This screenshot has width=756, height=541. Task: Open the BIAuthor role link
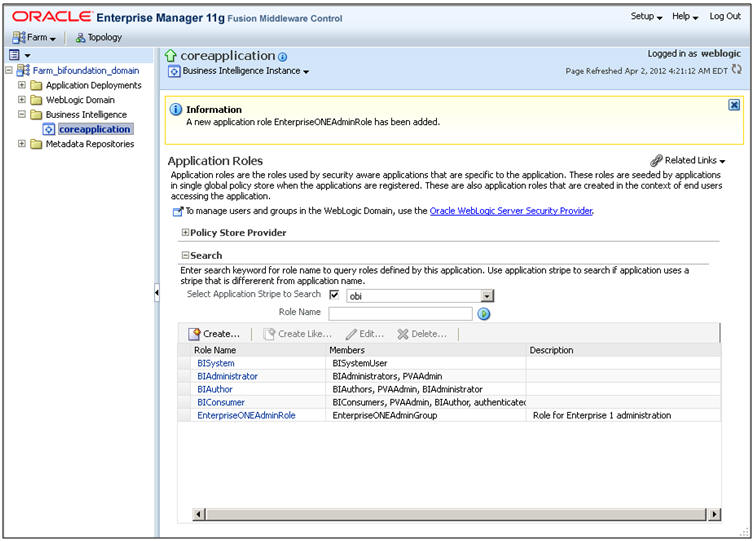tap(215, 389)
